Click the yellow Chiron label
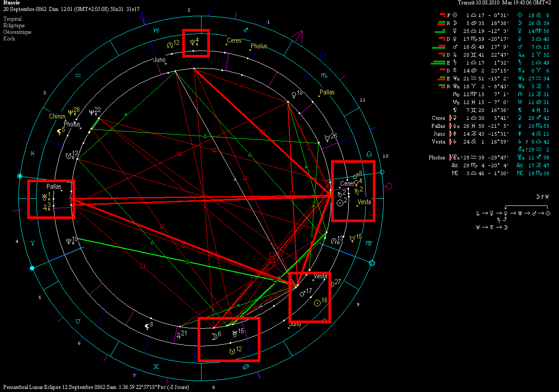This screenshot has height=392, width=559. pos(57,116)
